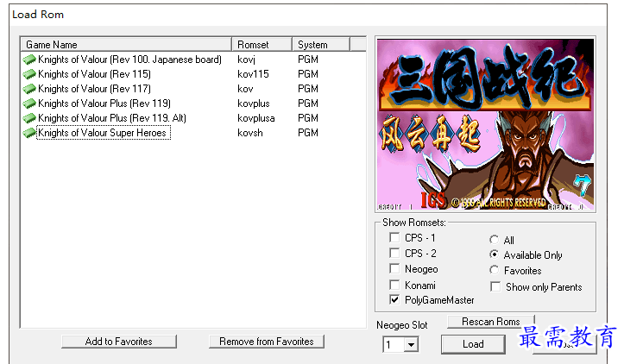Click the ROM icon in the kovplus row

tap(29, 104)
